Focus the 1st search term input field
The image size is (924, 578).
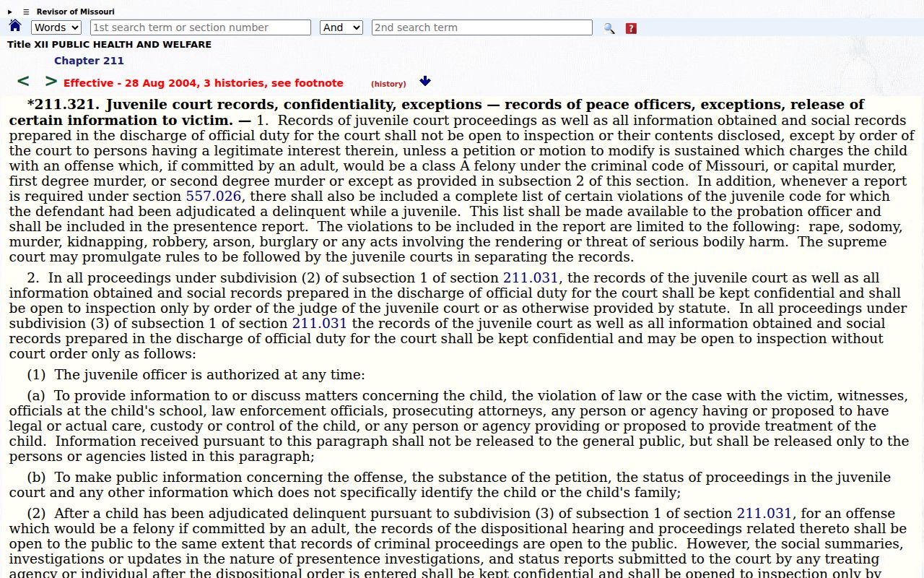(x=201, y=27)
